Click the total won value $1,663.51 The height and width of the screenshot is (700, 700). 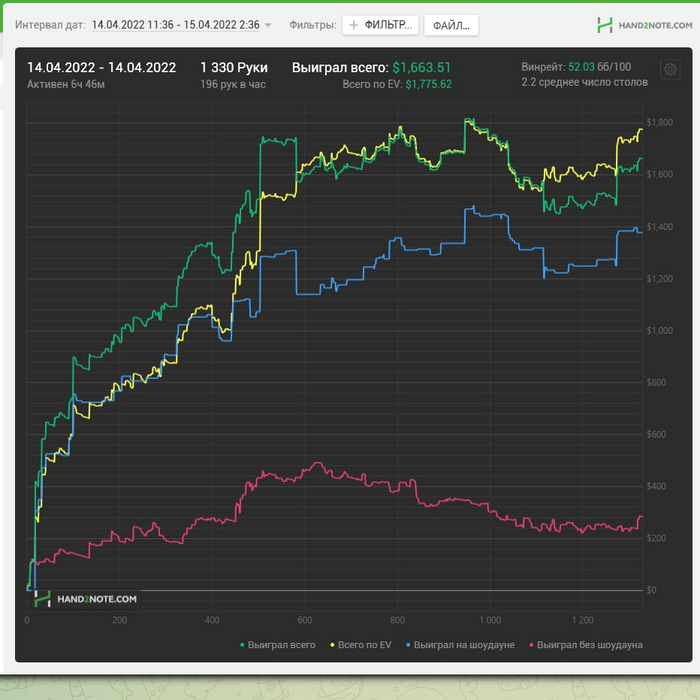coord(421,67)
